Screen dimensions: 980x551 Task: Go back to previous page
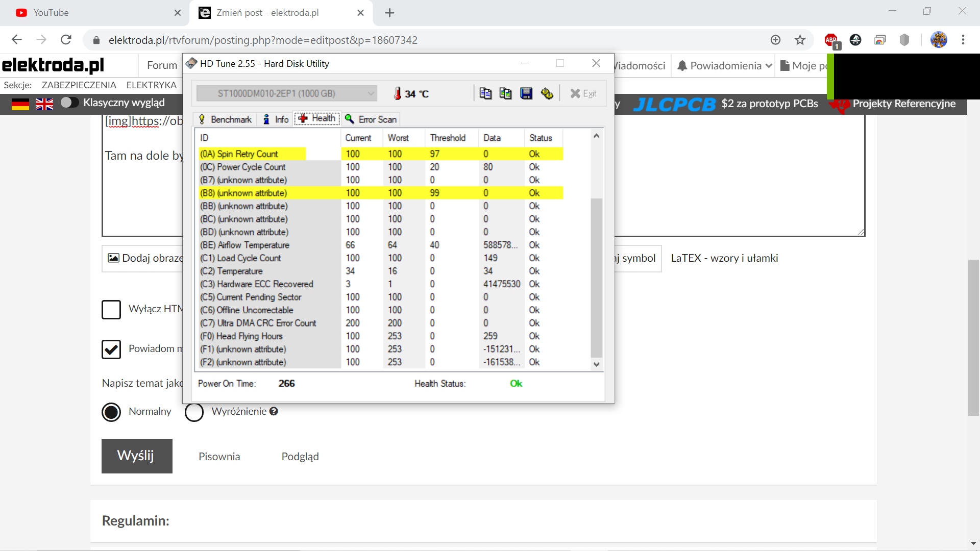(17, 40)
